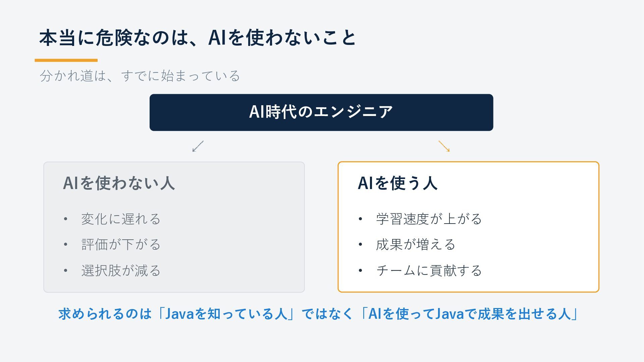Select the AIを使わない人 heading
This screenshot has width=644, height=362.
coord(119,183)
